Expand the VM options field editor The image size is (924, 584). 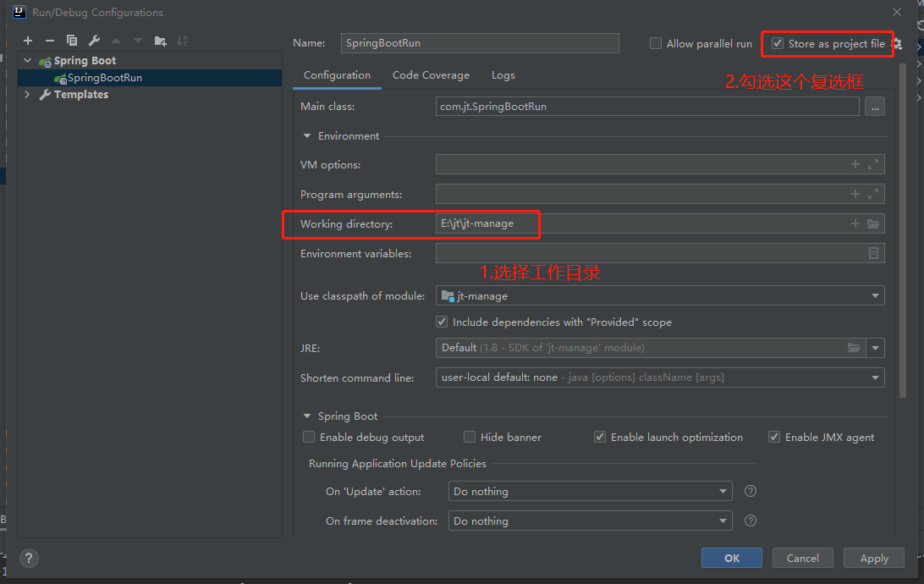[873, 165]
